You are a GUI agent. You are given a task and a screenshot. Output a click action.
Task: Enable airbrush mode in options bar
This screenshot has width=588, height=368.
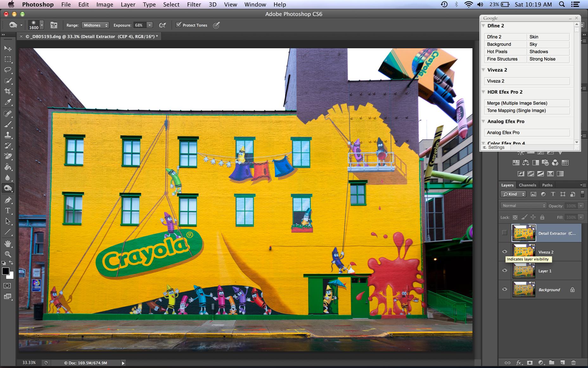[x=163, y=25]
